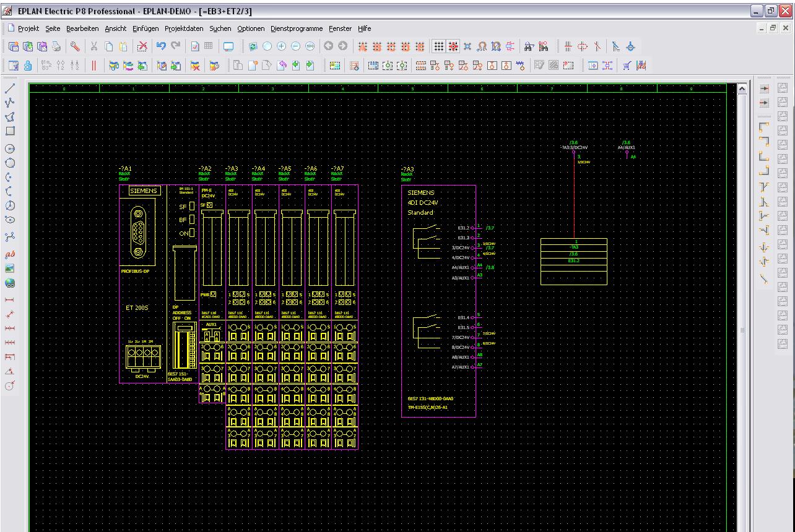Click the red double vertical bars icon
795x532 pixels.
(x=94, y=66)
